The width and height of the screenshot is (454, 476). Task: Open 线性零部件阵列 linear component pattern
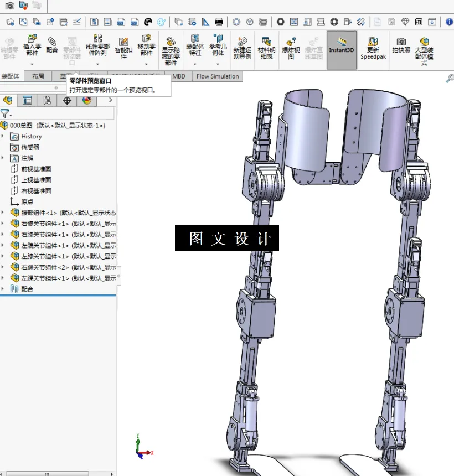tap(98, 45)
